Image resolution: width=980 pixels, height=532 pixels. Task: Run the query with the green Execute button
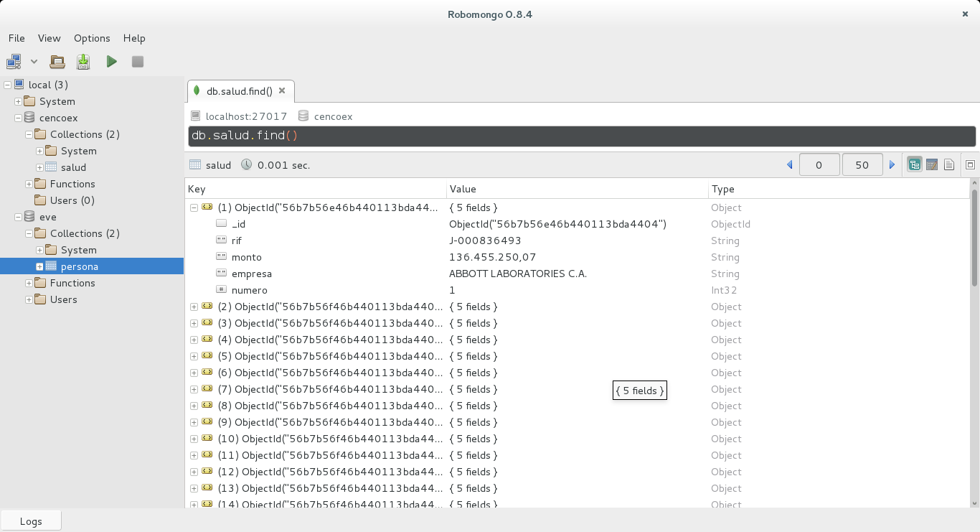click(111, 62)
